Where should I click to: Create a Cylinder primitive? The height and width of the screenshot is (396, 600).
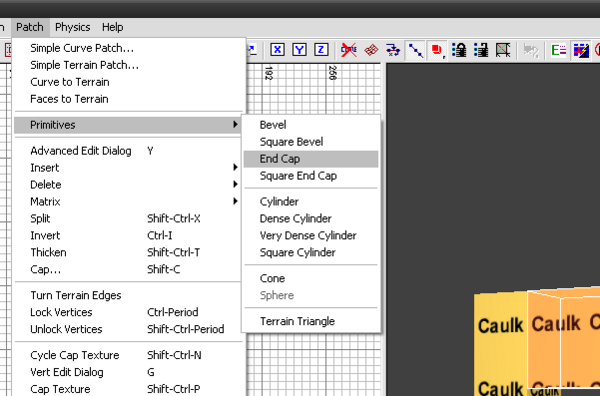click(311, 201)
